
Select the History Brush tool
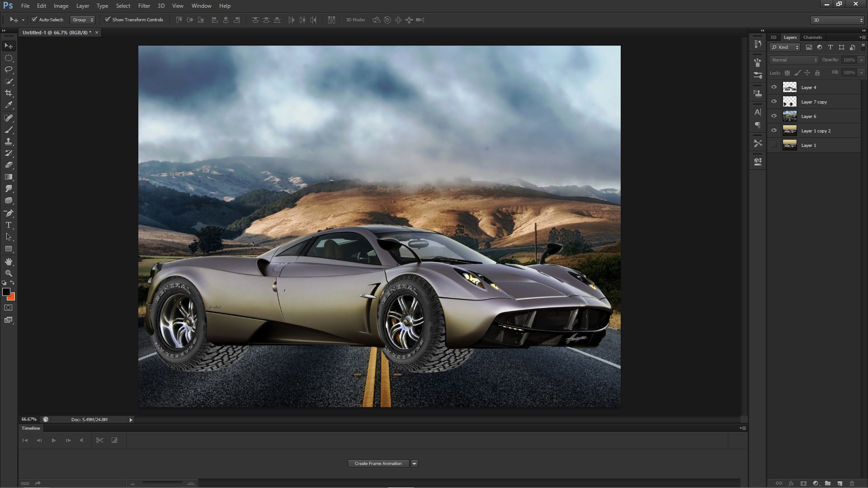coord(9,153)
